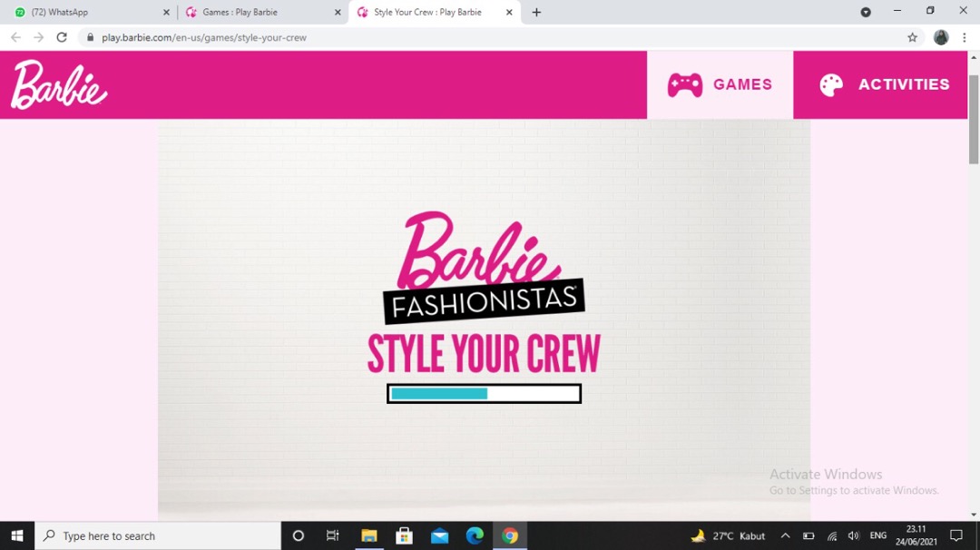980x550 pixels.
Task: Show hidden system tray icons
Action: coord(785,535)
